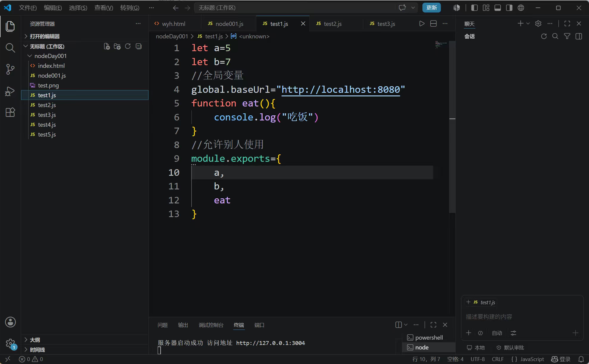This screenshot has height=364, width=589.
Task: Open new chat dropdown arrow
Action: (528, 23)
